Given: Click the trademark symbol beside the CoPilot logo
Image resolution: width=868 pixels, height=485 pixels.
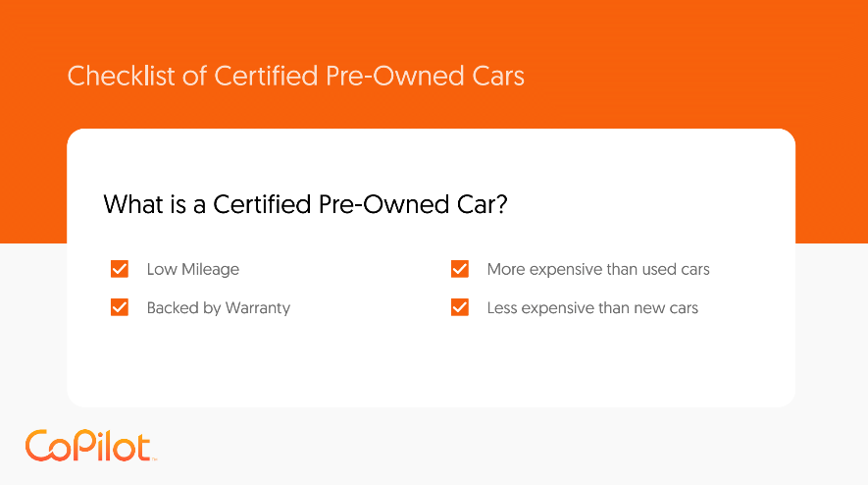Looking at the screenshot, I should 154,458.
